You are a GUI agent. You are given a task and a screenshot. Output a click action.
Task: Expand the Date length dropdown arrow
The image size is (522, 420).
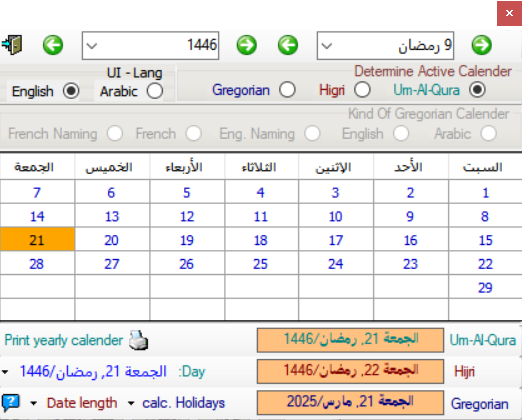coord(33,404)
